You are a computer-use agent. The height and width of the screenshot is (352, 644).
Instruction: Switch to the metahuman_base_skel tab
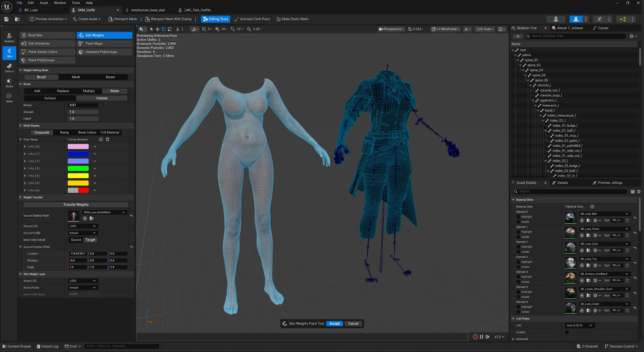click(x=148, y=10)
